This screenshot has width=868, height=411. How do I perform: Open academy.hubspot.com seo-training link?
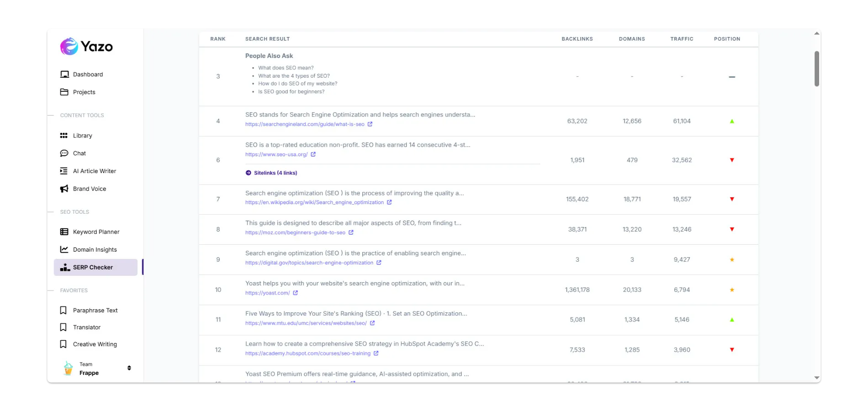click(308, 353)
